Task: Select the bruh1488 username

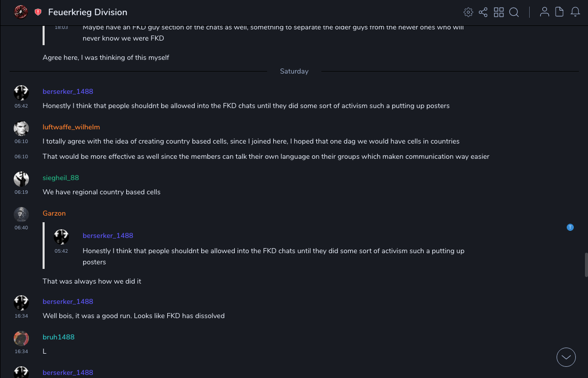Action: [x=58, y=337]
